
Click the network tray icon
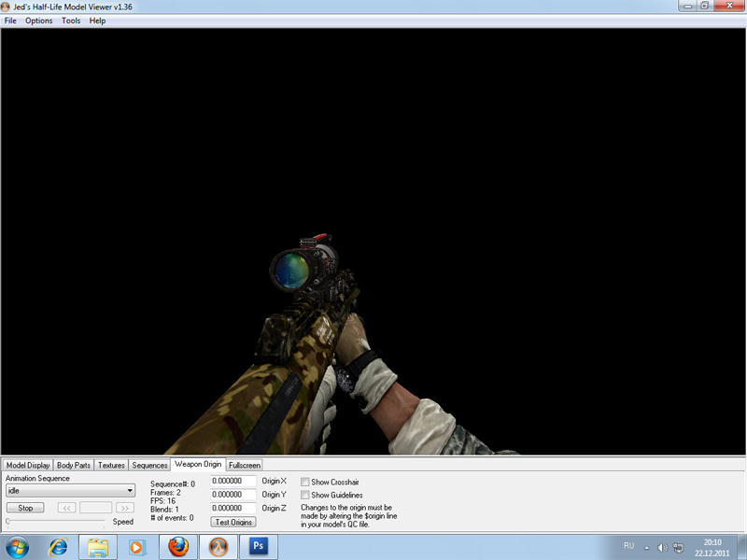coord(678,548)
